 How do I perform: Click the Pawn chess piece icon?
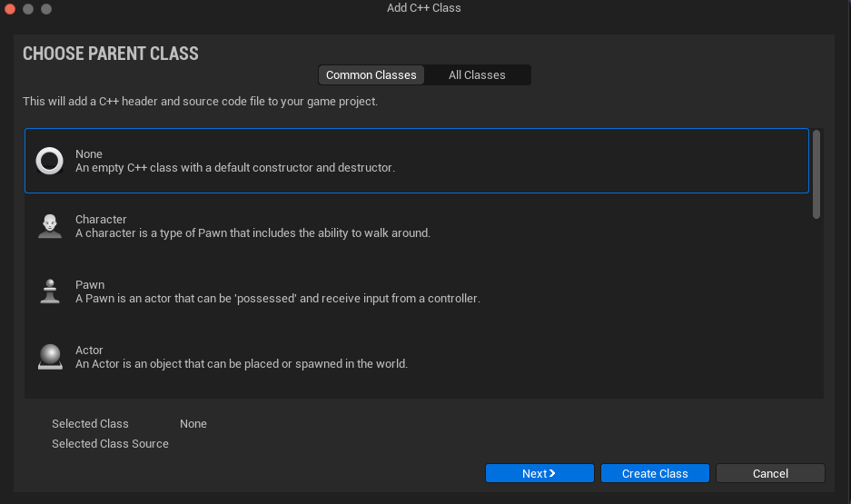point(50,292)
